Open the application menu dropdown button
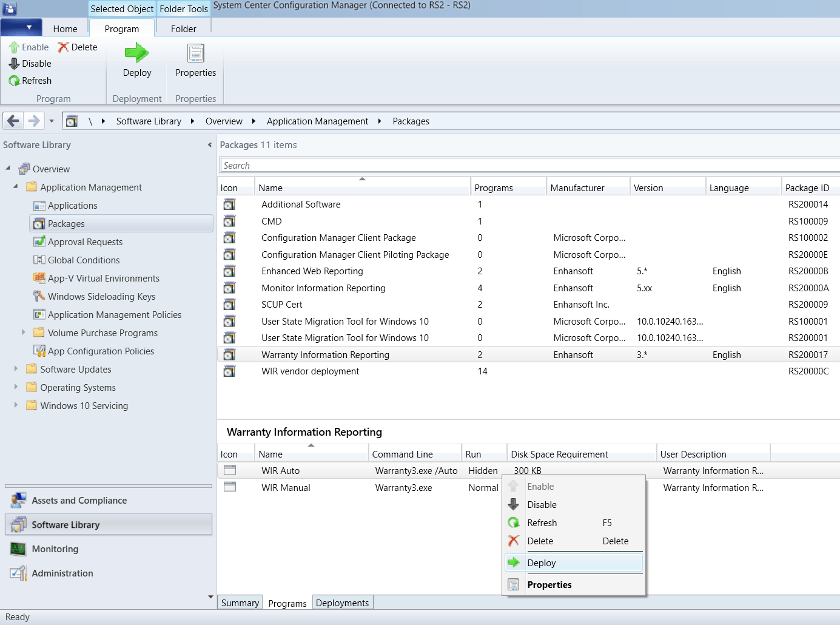Image resolution: width=840 pixels, height=625 pixels. 22,27
